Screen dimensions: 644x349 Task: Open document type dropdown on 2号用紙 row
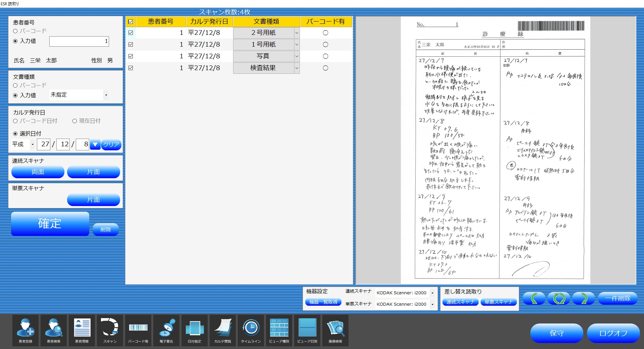click(x=296, y=33)
